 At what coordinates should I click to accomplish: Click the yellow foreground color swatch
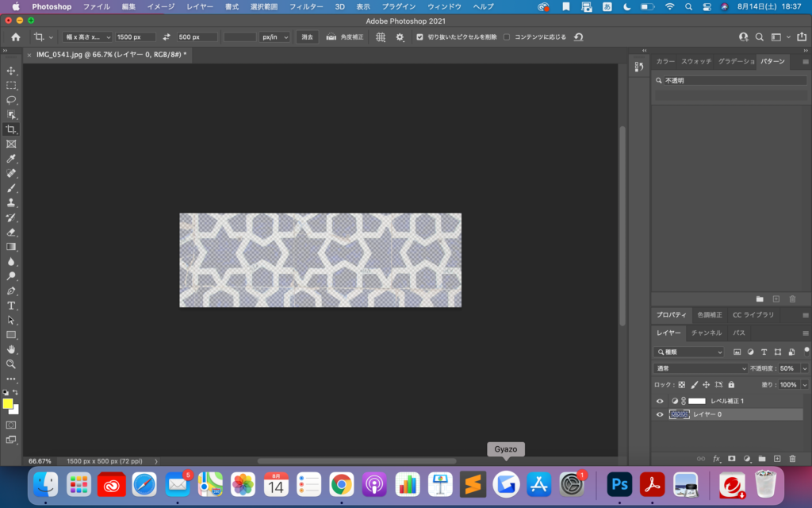[x=8, y=403]
